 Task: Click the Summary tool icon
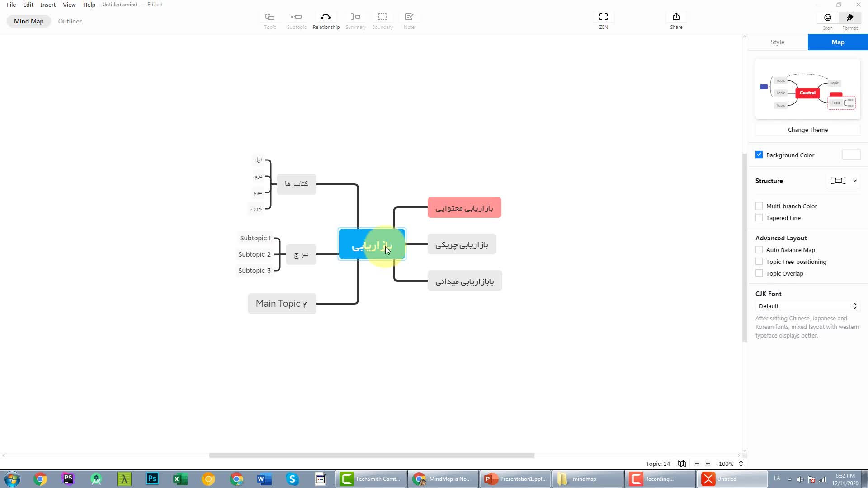point(356,17)
